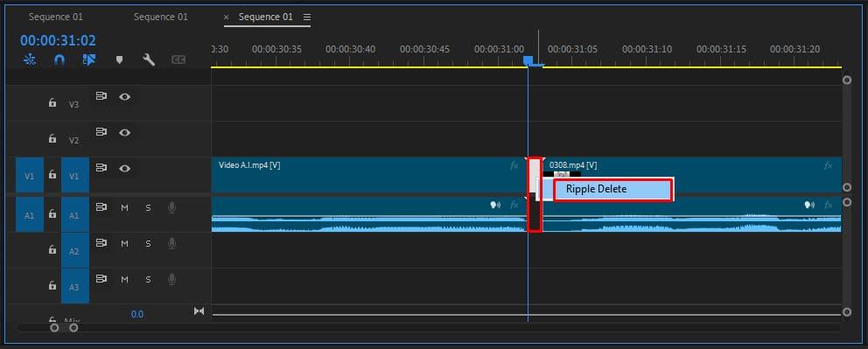Select audio clip under 0308.mp4
Viewport: 868px width, 349px height.
[692, 214]
